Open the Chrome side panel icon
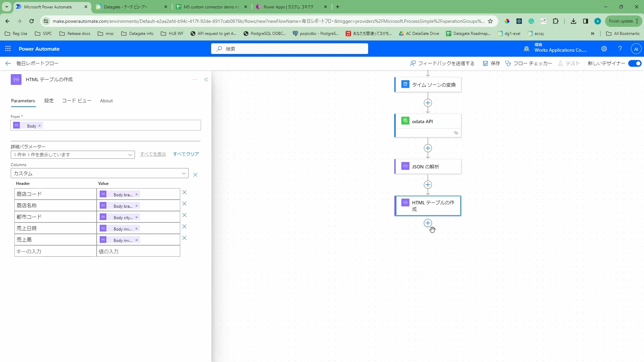644x362 pixels. 586,21
